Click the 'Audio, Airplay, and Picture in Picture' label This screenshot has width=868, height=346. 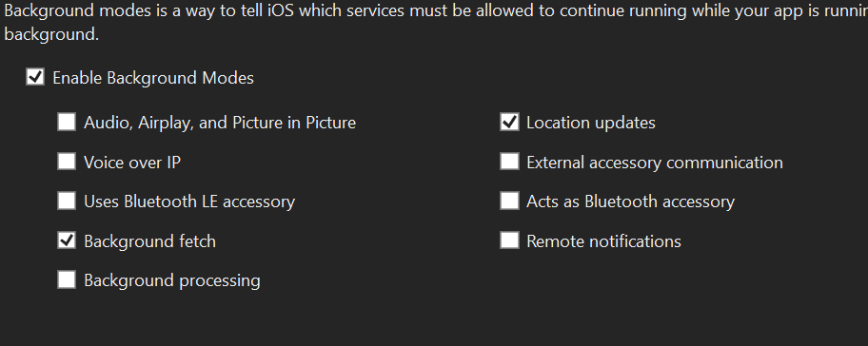220,123
